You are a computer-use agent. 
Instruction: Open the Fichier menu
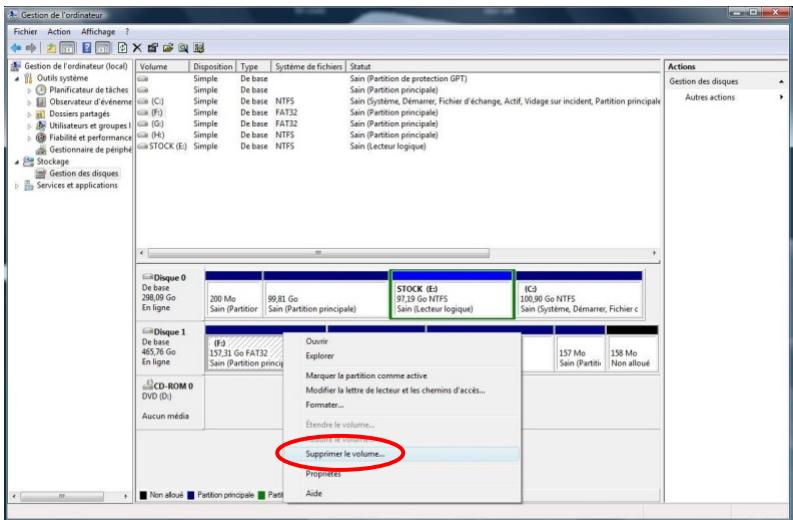(x=25, y=31)
